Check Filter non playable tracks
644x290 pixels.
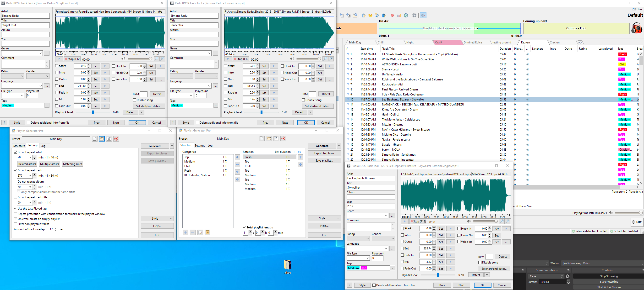tap(16, 224)
